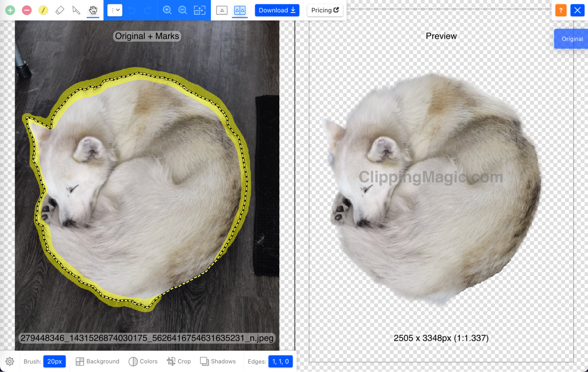Viewport: 588px width, 372px height.
Task: Switch to single-image view mode
Action: point(222,10)
